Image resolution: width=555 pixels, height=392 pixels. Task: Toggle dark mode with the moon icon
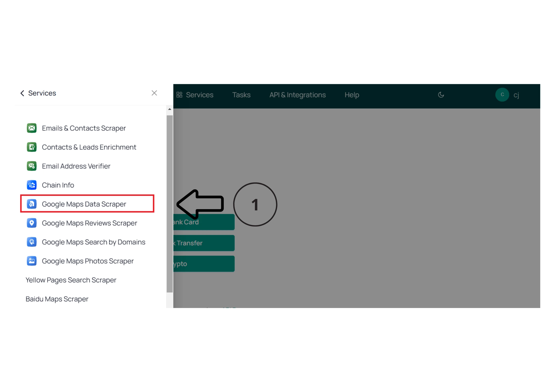click(441, 95)
